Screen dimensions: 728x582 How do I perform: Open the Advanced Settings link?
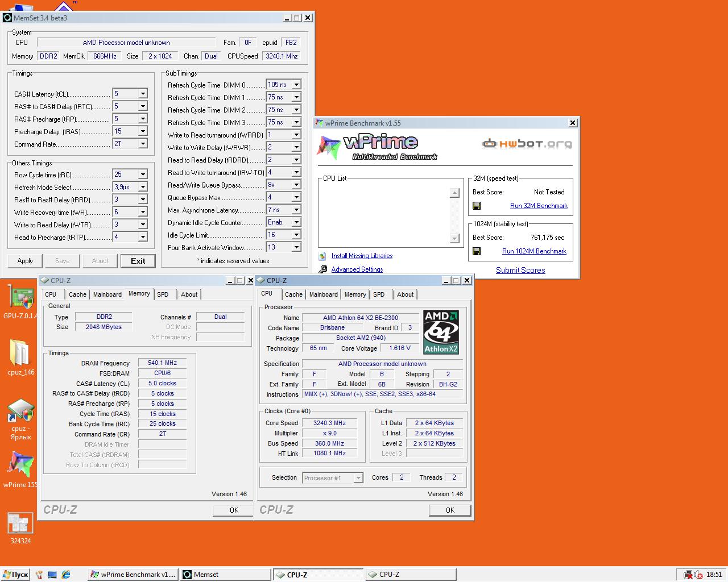357,269
